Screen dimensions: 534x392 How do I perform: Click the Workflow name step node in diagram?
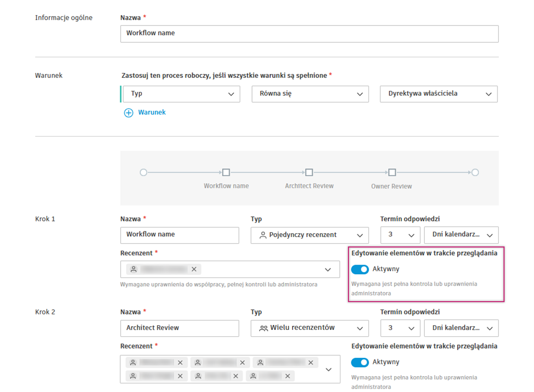[x=226, y=173]
